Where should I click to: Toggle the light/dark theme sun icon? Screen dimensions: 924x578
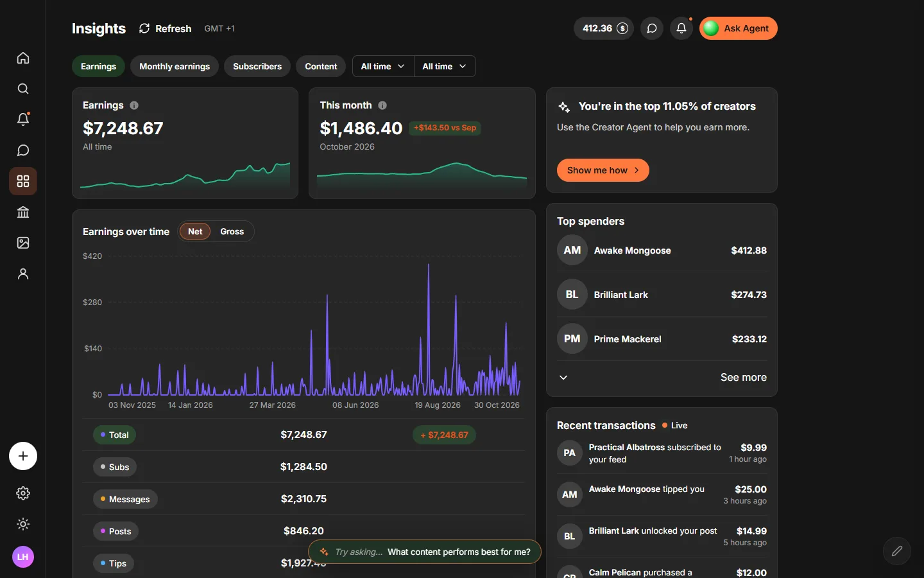(x=23, y=524)
